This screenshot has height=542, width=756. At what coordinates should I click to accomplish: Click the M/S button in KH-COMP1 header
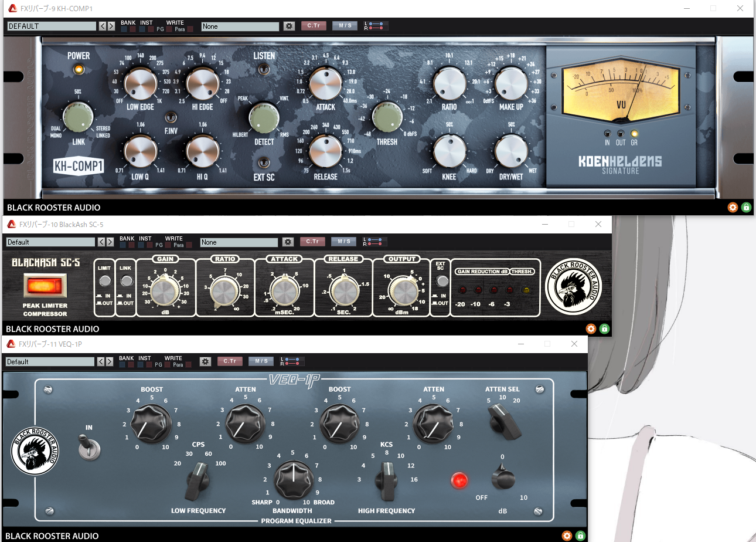(345, 26)
